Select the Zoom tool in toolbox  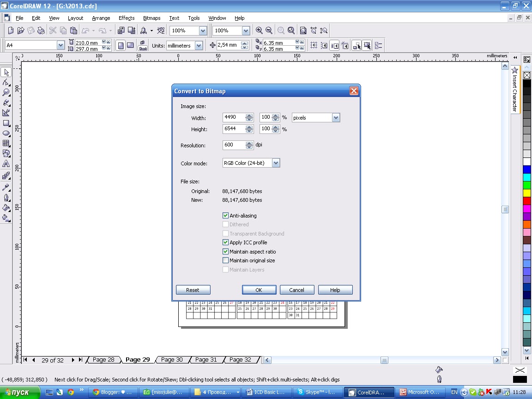[6, 92]
